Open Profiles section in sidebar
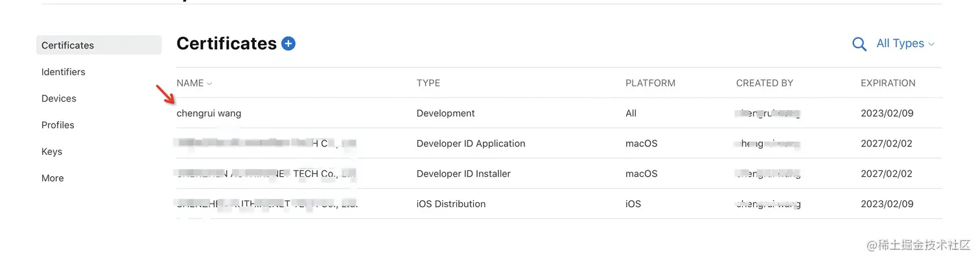 (x=58, y=125)
